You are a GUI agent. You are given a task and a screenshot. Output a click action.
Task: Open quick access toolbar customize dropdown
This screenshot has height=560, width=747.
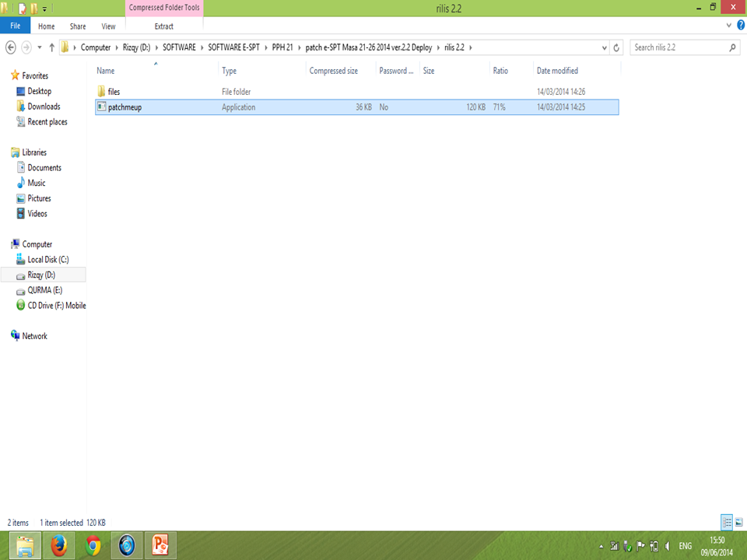click(x=44, y=9)
